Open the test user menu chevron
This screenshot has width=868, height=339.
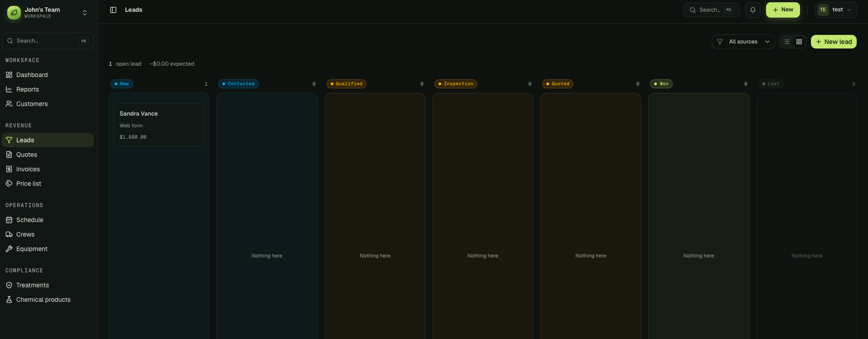point(849,10)
